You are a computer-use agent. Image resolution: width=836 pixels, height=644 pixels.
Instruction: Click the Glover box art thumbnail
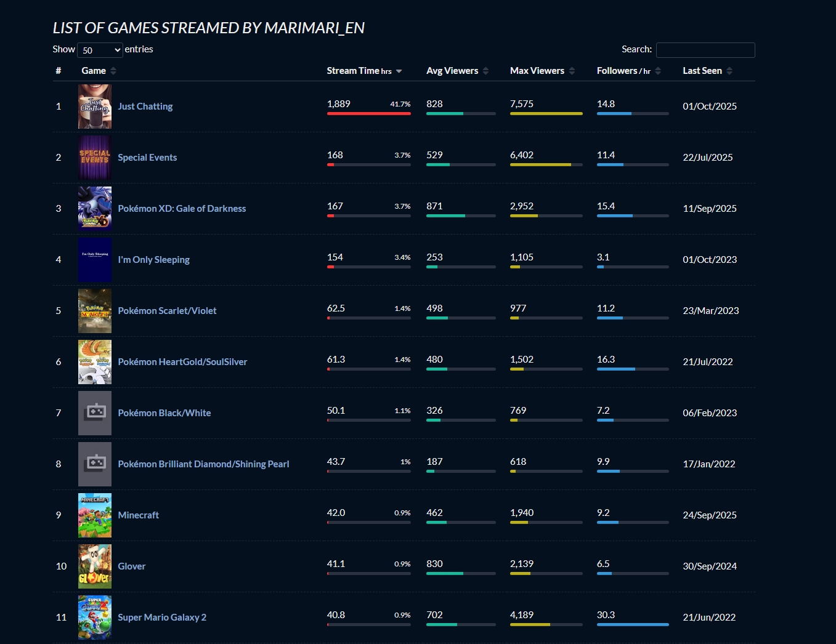point(95,566)
